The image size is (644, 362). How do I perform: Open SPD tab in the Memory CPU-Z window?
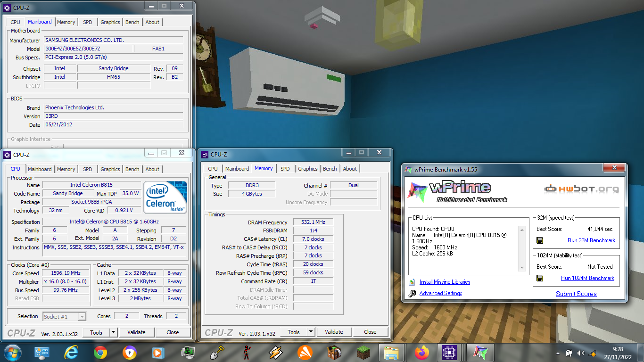tap(285, 169)
